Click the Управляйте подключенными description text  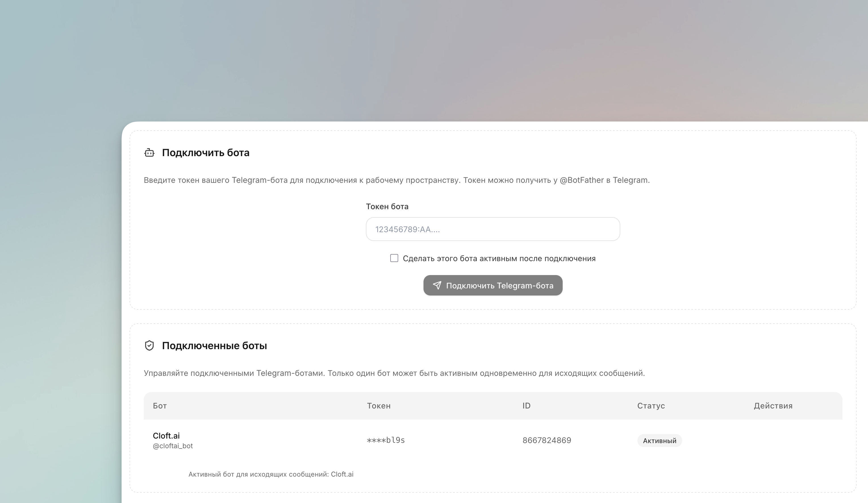point(394,373)
